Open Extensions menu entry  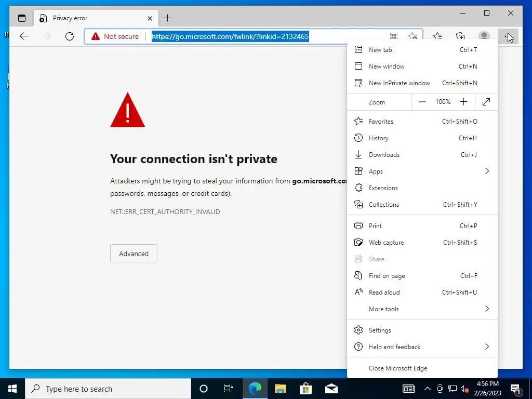point(422,188)
